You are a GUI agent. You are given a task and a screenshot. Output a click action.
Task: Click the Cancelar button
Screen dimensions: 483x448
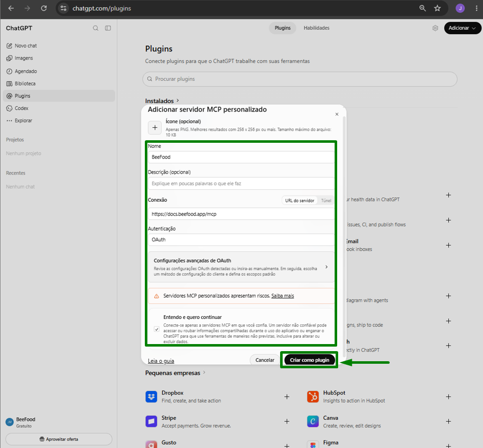264,360
